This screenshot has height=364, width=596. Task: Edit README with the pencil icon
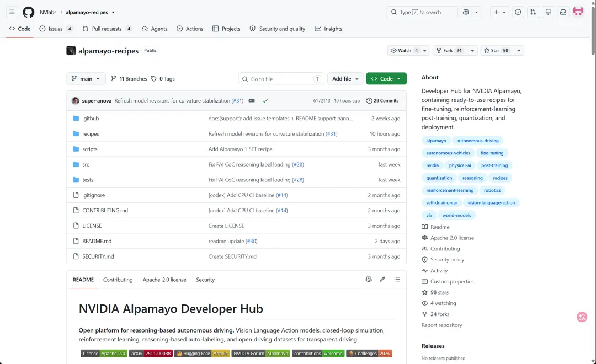(382, 279)
